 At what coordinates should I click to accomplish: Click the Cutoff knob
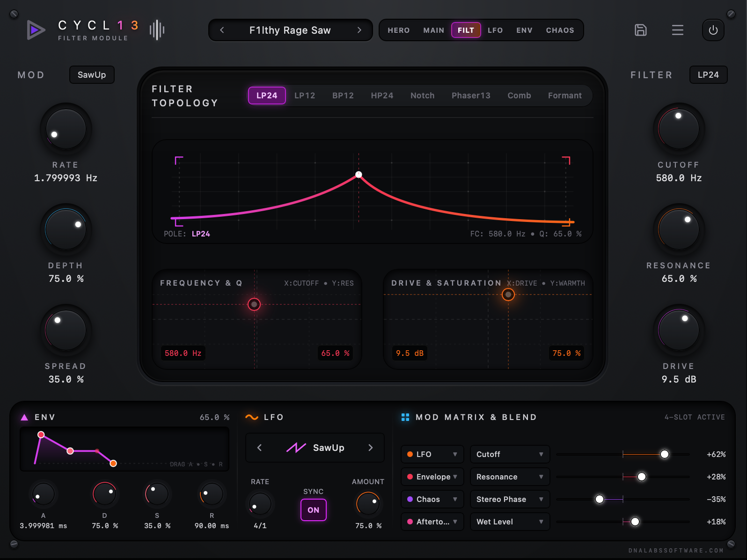pyautogui.click(x=678, y=128)
